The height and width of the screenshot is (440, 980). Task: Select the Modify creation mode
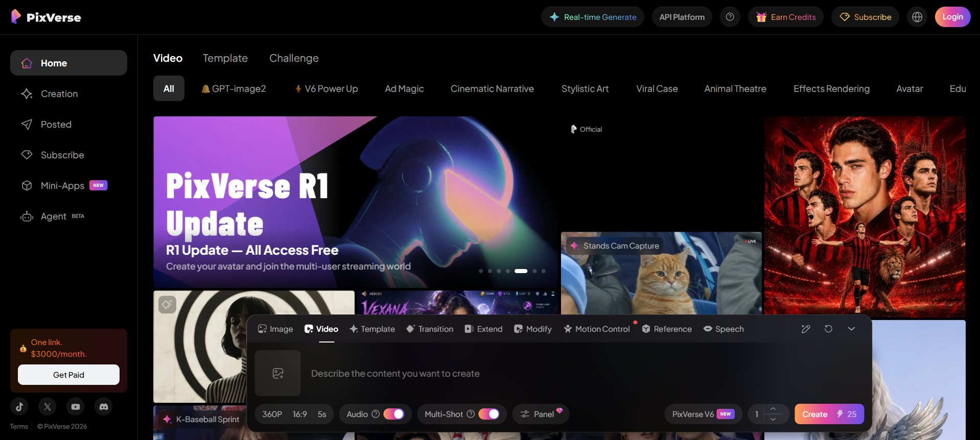click(533, 329)
